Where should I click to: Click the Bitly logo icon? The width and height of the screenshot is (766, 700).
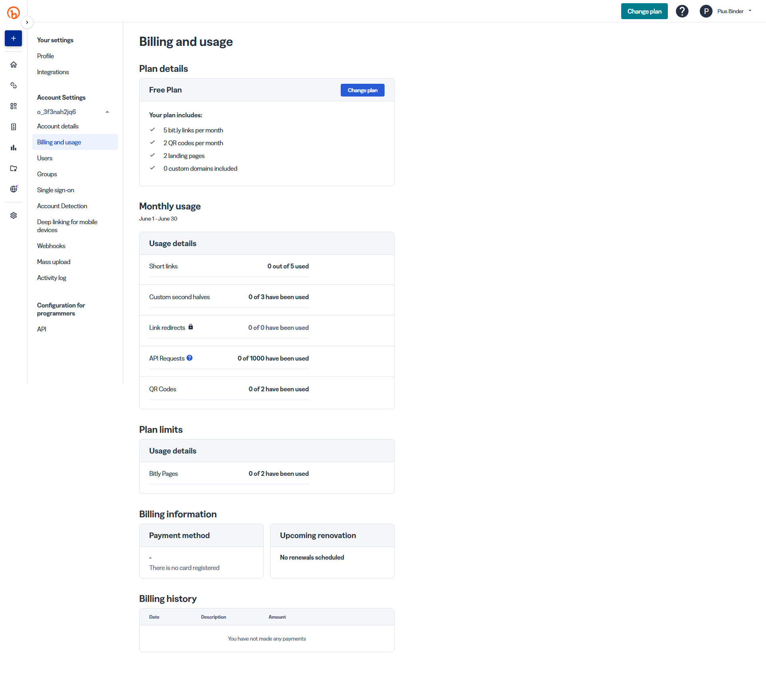point(13,13)
